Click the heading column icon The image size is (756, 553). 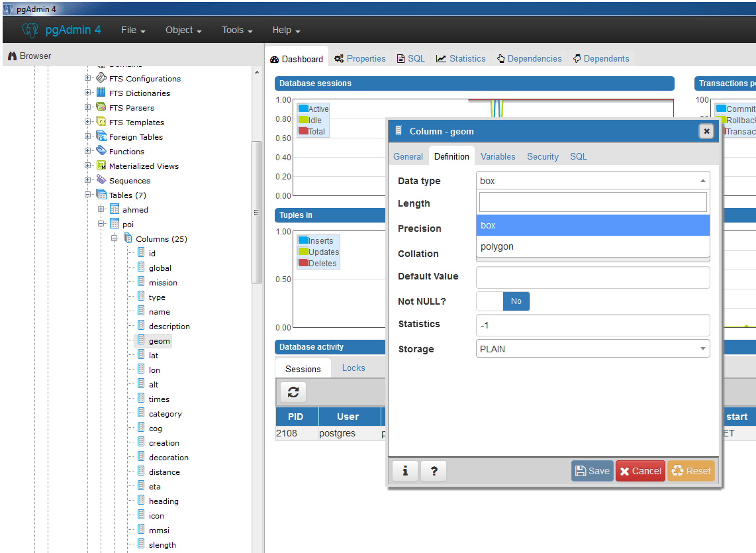click(x=141, y=500)
